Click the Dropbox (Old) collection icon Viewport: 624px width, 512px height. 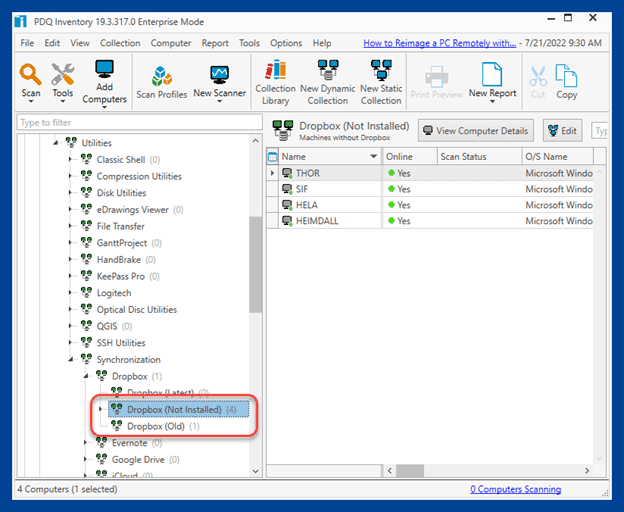pos(117,426)
